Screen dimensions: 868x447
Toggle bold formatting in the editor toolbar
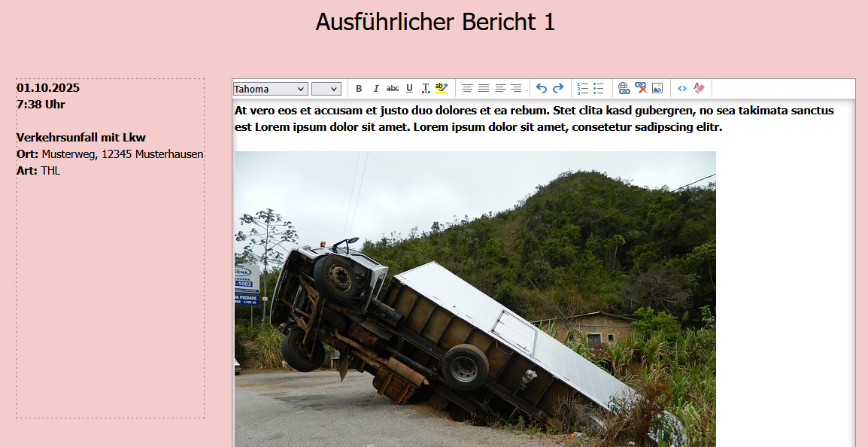click(359, 89)
